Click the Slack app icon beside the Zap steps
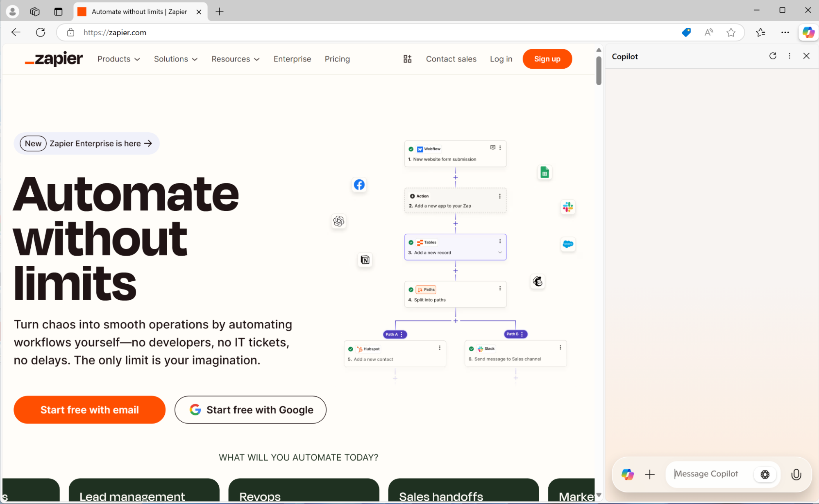Image resolution: width=819 pixels, height=504 pixels. click(568, 207)
